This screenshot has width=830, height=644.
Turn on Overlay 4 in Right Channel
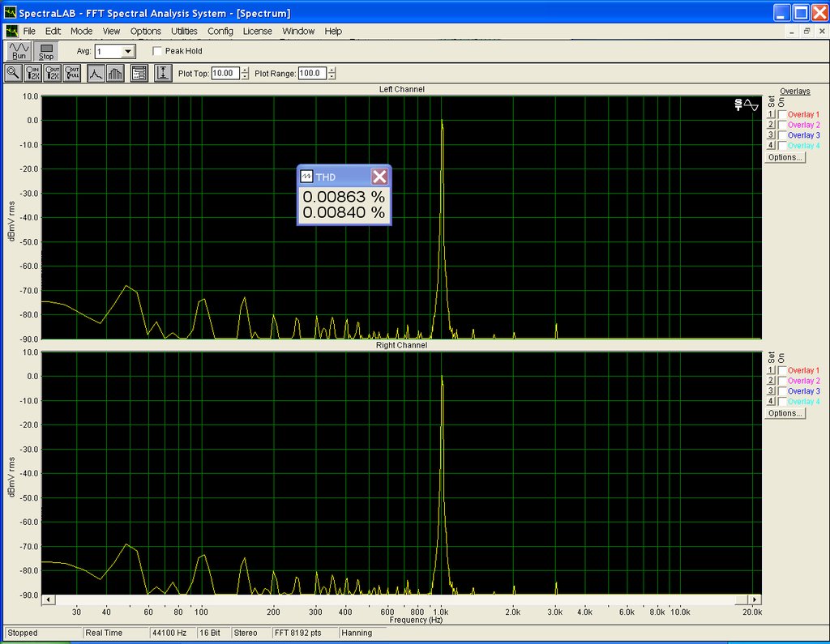(782, 402)
